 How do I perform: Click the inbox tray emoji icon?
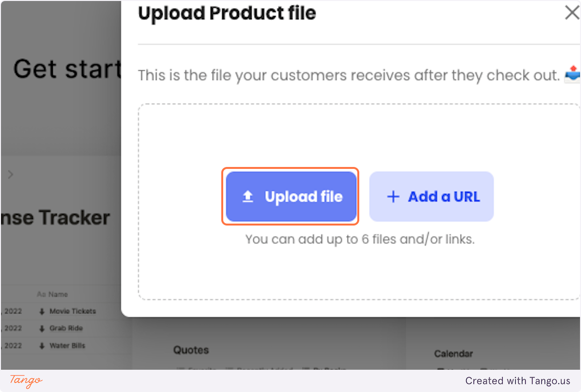coord(572,75)
